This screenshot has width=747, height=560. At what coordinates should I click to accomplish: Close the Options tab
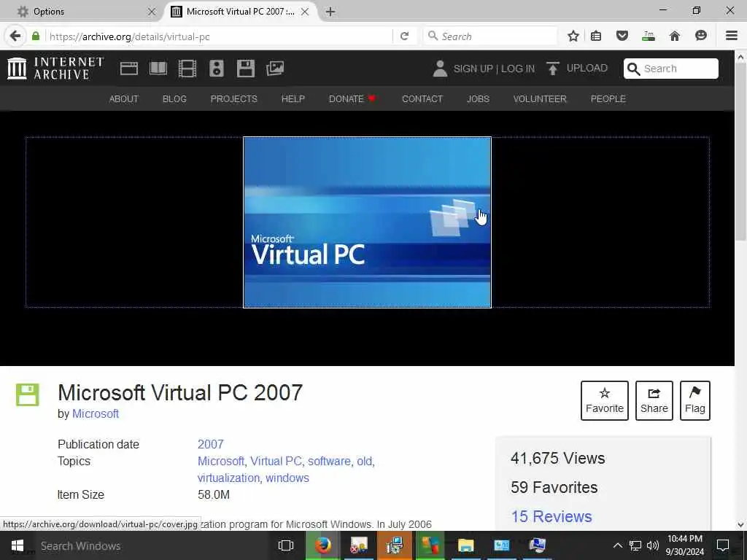click(152, 12)
